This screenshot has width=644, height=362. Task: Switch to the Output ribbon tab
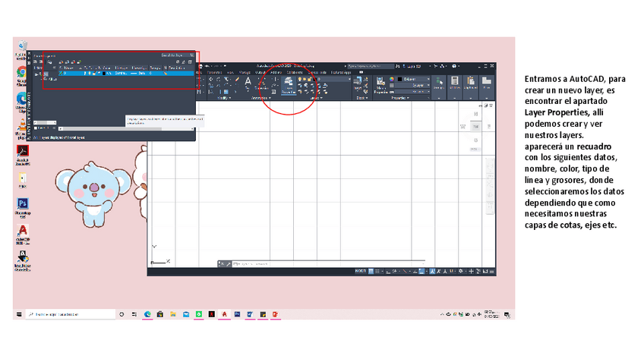point(260,72)
